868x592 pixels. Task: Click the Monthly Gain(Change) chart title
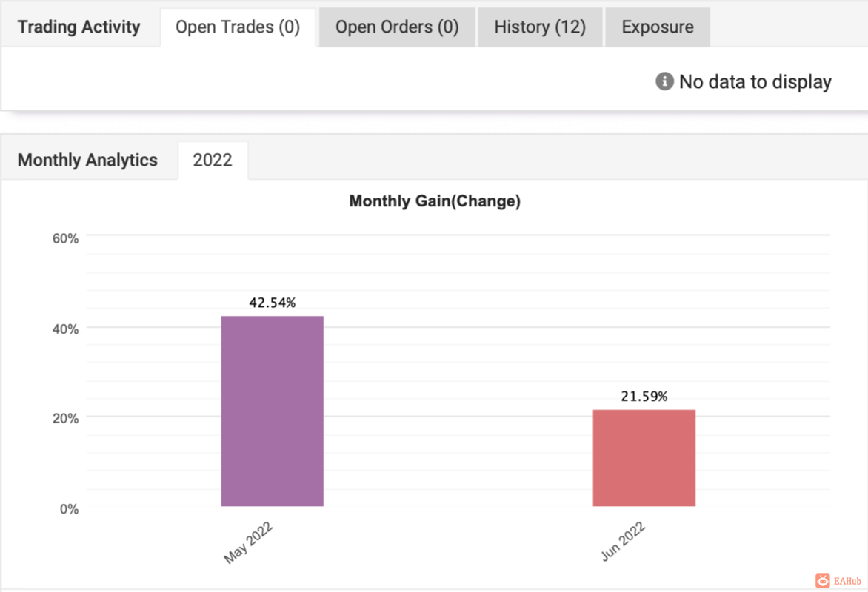click(435, 201)
